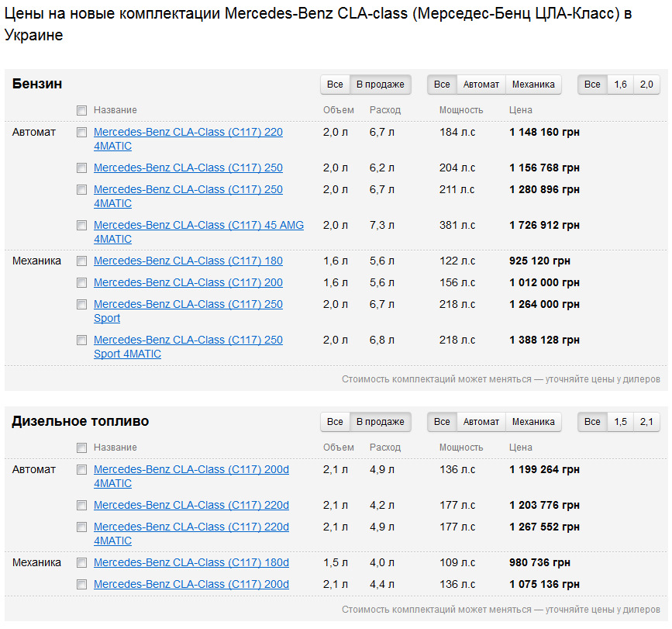Check the Название select-all box in Бензин section
Image resolution: width=672 pixels, height=629 pixels.
click(81, 111)
